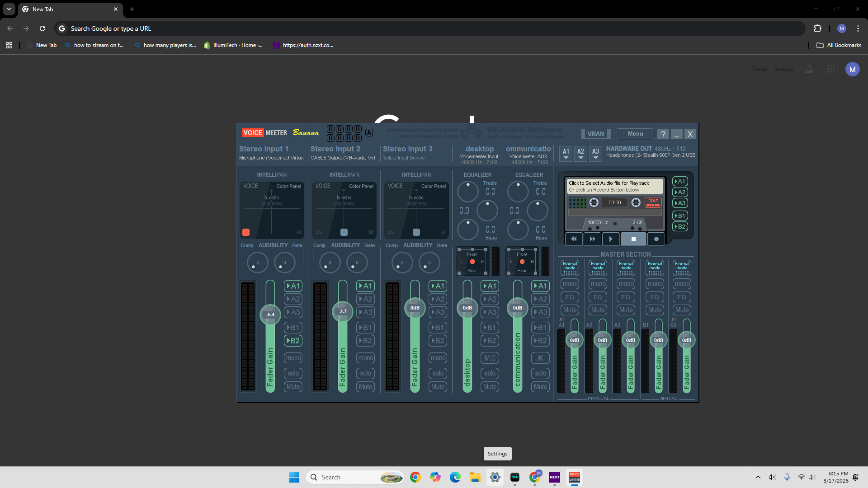Click the K button on communication strip
This screenshot has height=488, width=868.
(x=541, y=358)
